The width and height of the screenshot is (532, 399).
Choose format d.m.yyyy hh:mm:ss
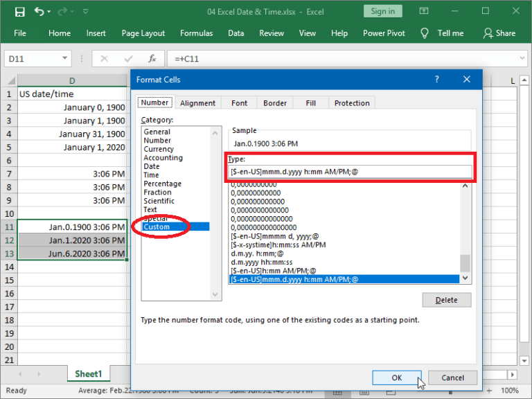[x=261, y=262]
